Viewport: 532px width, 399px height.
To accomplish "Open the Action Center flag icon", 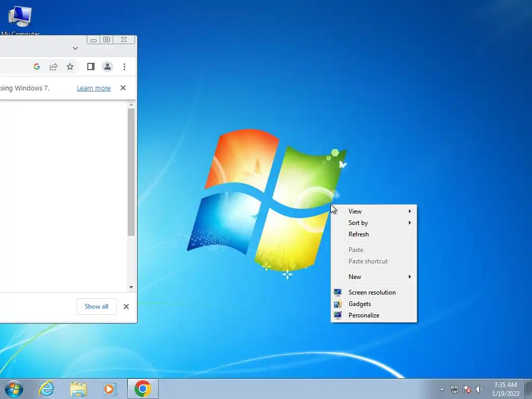I will click(x=467, y=389).
